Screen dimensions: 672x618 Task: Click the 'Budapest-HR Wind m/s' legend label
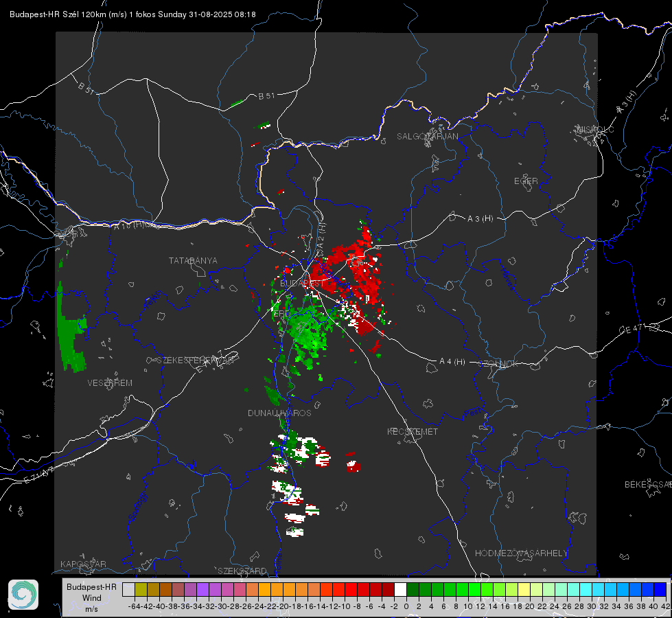click(92, 598)
